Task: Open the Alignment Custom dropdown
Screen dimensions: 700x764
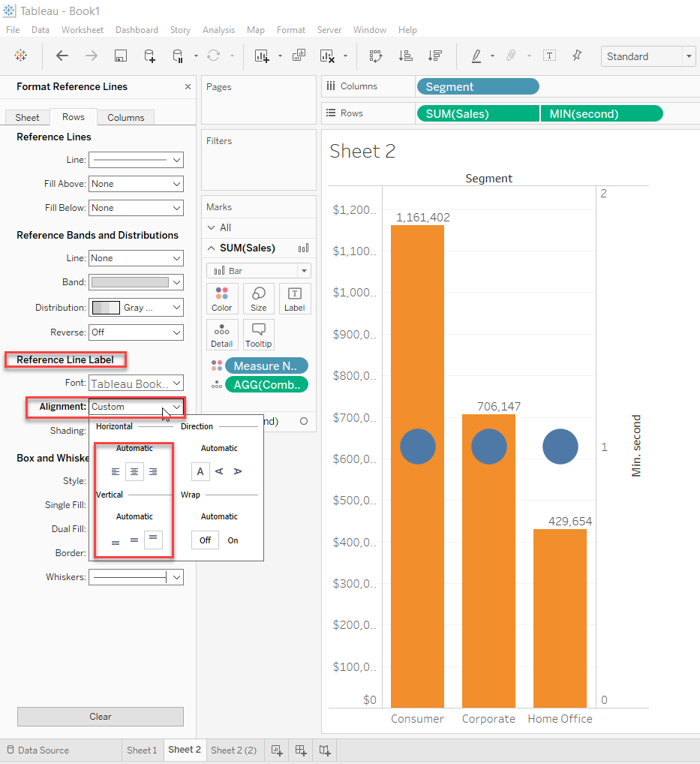Action: [136, 407]
